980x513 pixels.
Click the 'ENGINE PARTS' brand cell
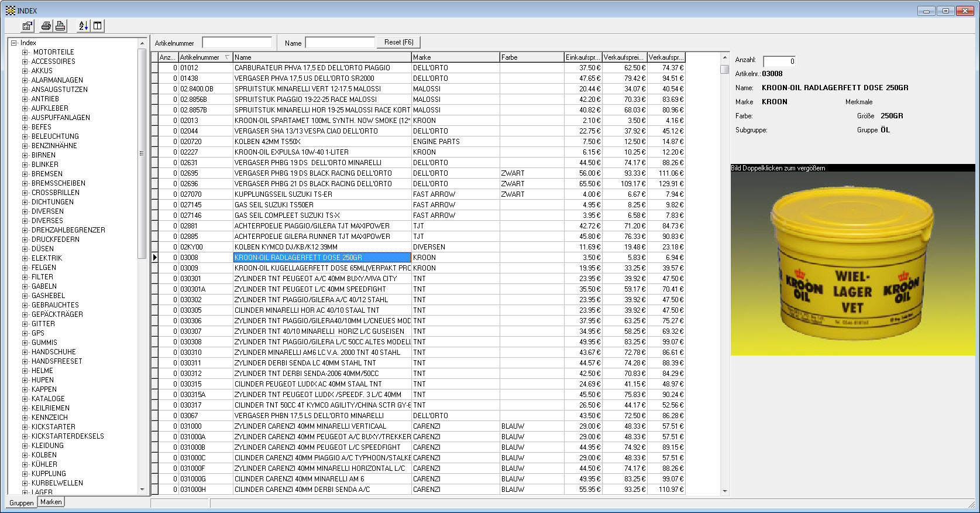tap(456, 142)
